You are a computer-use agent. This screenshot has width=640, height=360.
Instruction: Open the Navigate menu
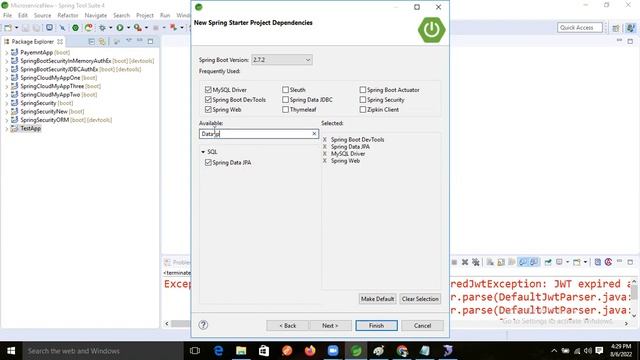pyautogui.click(x=96, y=15)
